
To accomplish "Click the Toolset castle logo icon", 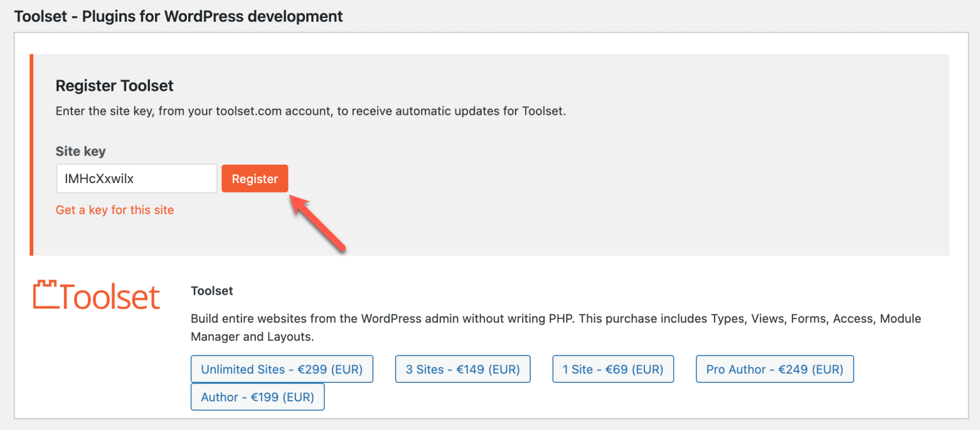I will [45, 294].
